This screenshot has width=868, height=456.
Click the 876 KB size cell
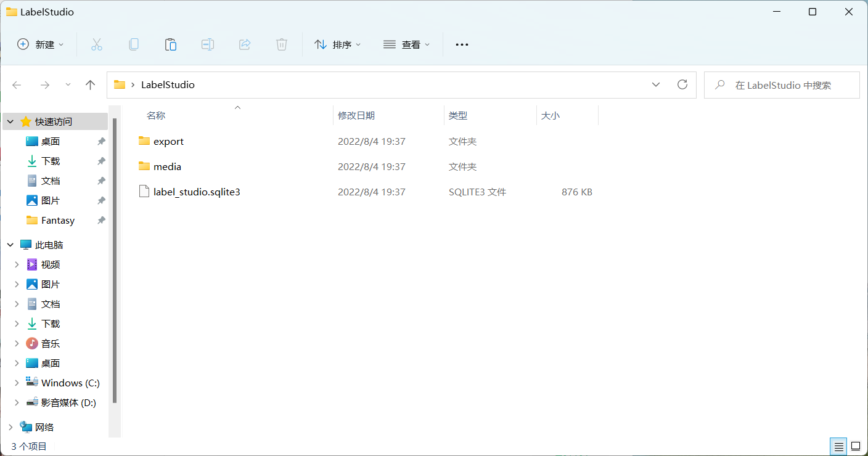click(577, 192)
